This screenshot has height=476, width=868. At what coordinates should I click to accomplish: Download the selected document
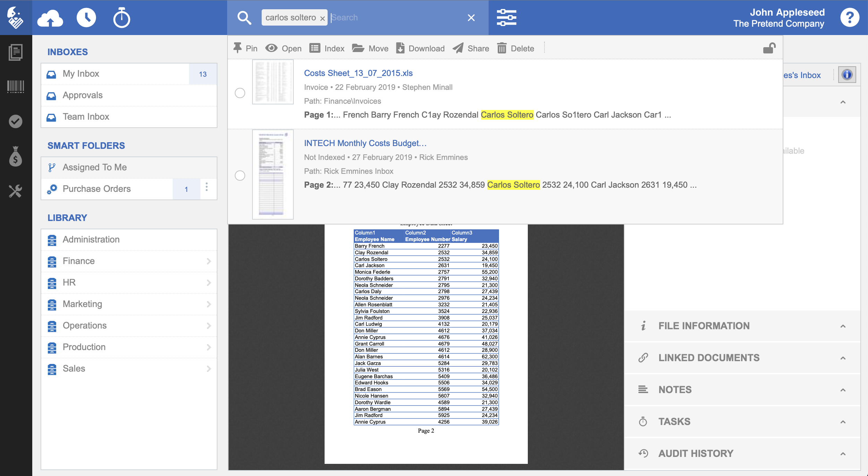pos(421,48)
